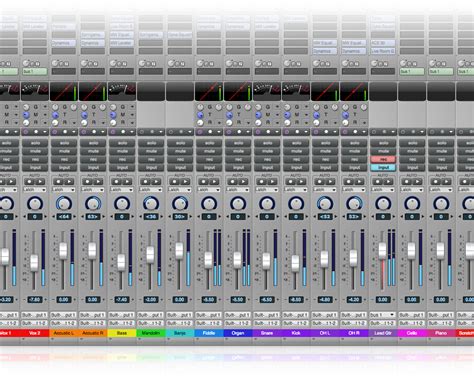Click the purple group circle on OH R
The height and width of the screenshot is (378, 474).
[345, 132]
